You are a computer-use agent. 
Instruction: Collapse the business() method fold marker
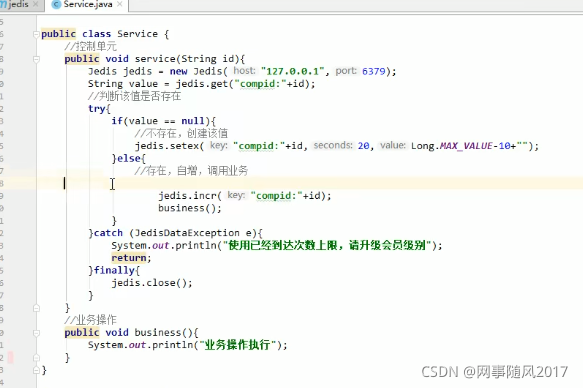point(36,333)
